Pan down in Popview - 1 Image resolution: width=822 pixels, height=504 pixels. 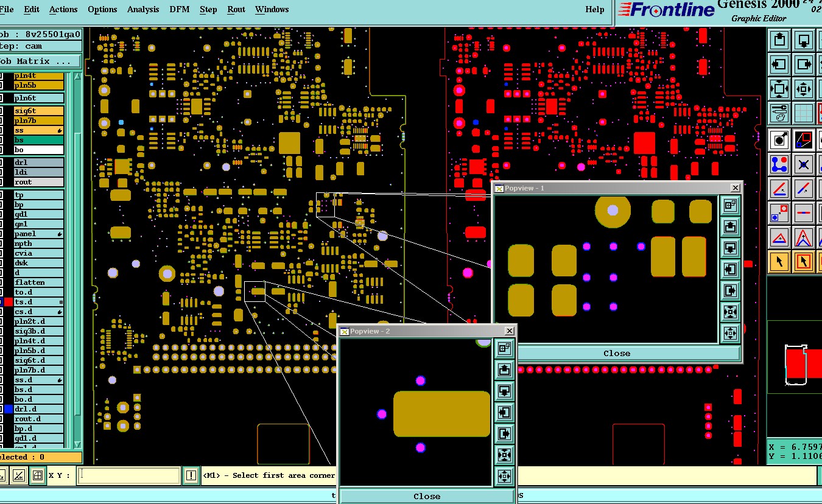pyautogui.click(x=730, y=248)
